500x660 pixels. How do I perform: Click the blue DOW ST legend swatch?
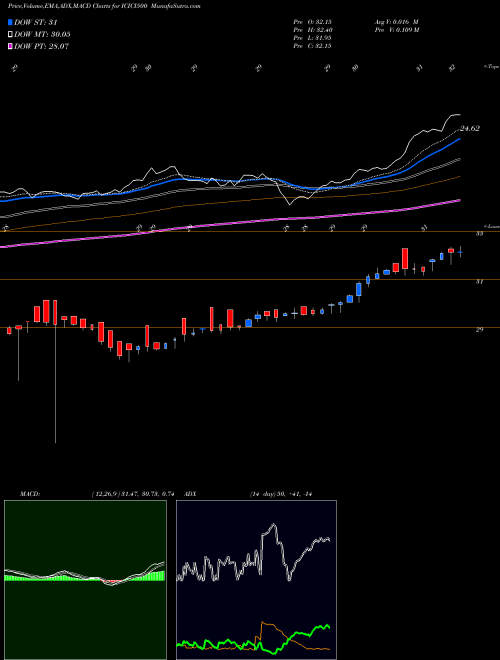[11, 22]
